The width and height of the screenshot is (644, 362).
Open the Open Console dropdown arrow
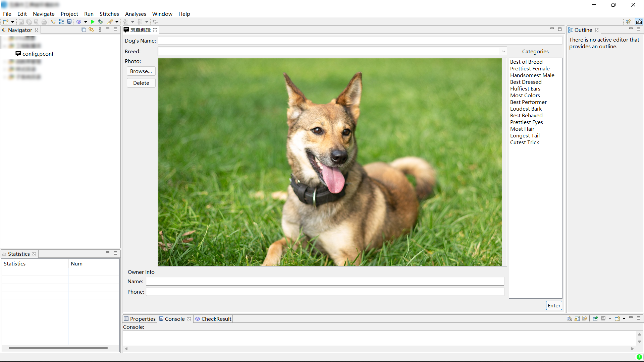624,319
